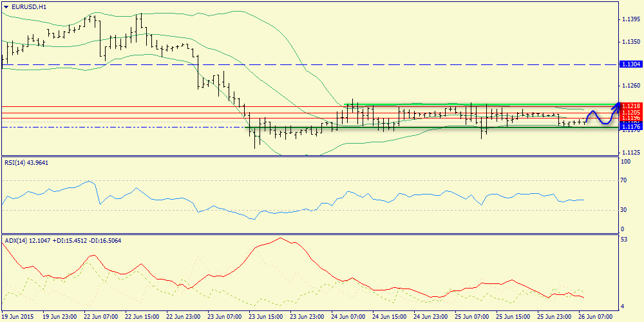
Task: Click the EURUSD,H1 chart title triangle
Action: coord(5,7)
